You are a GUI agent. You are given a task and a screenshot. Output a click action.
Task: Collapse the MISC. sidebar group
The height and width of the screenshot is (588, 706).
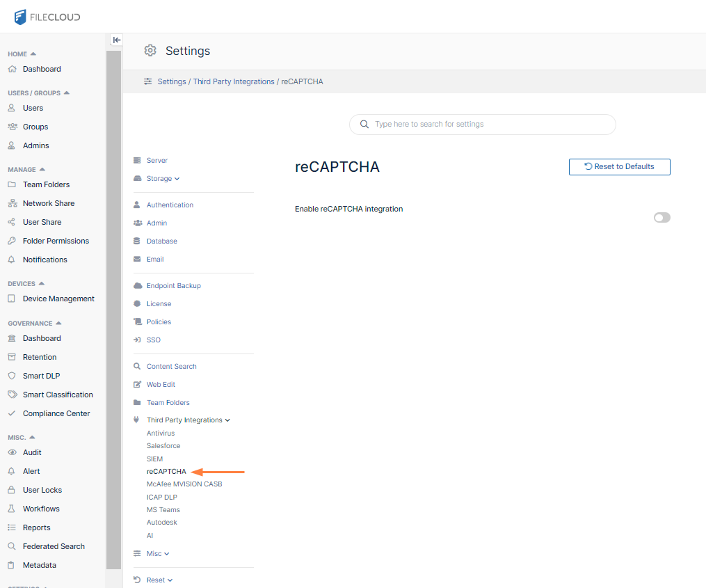click(21, 437)
